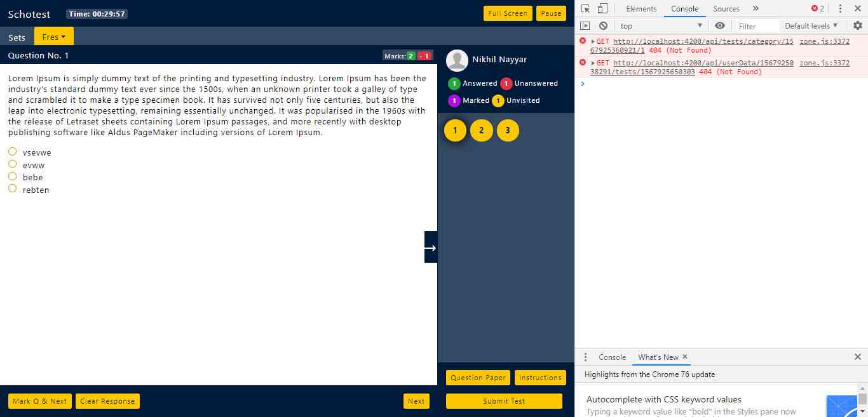Select the 'bebe' answer option
This screenshot has height=417, width=868.
point(12,176)
